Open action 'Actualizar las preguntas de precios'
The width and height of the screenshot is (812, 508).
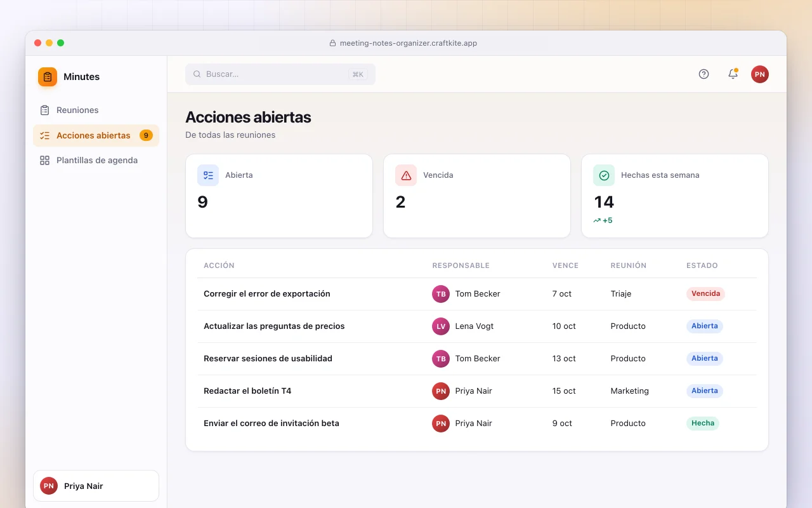274,326
